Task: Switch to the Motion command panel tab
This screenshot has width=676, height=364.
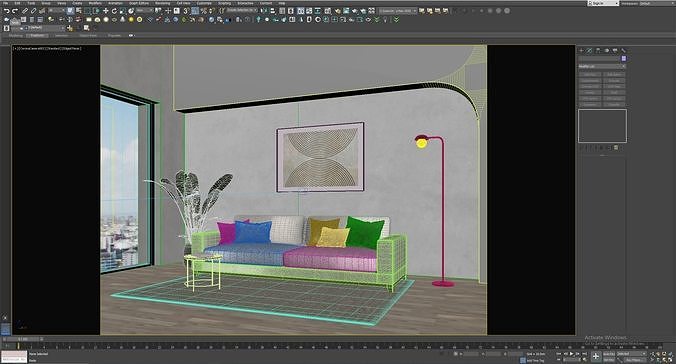Action: 607,50
